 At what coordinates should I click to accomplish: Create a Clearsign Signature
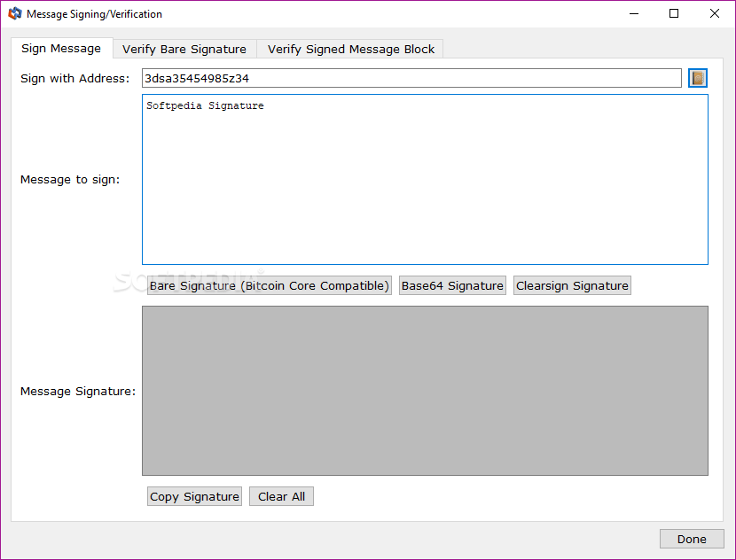[x=572, y=285]
